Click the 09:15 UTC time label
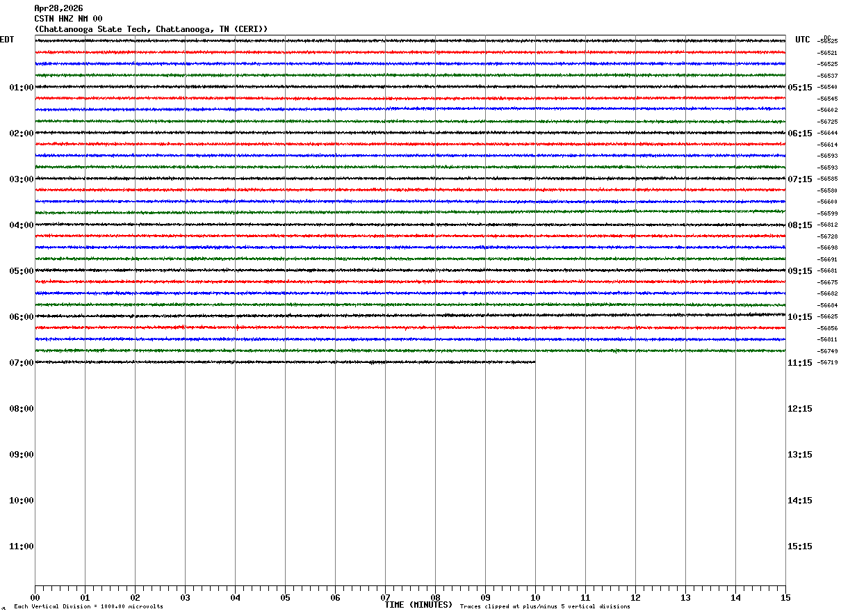Screen dimensions: 841x616 click(x=800, y=271)
